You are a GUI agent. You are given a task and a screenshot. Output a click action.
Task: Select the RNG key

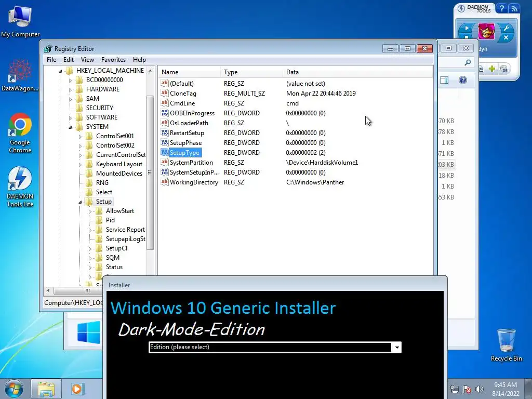(x=102, y=182)
